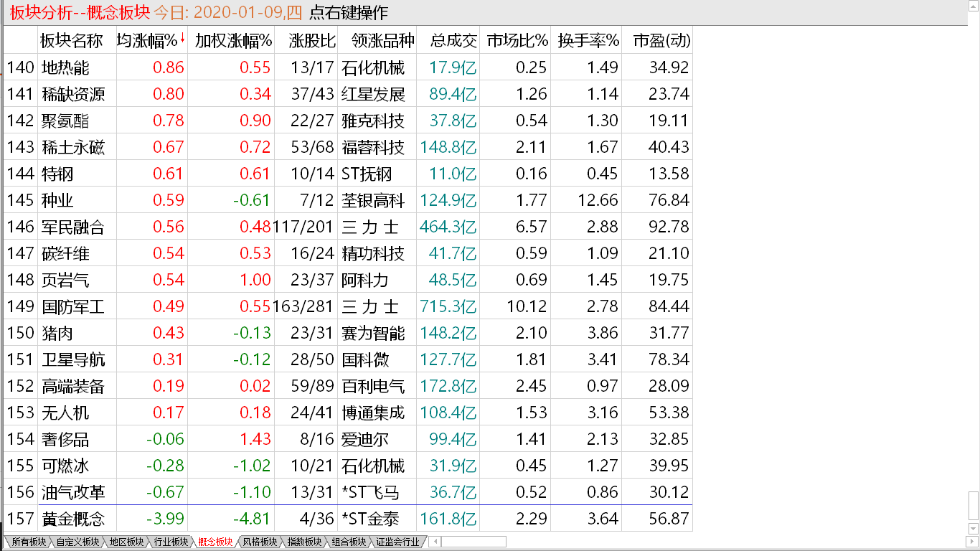Open the 证监会行业 tab
The image size is (980, 551).
tap(397, 542)
